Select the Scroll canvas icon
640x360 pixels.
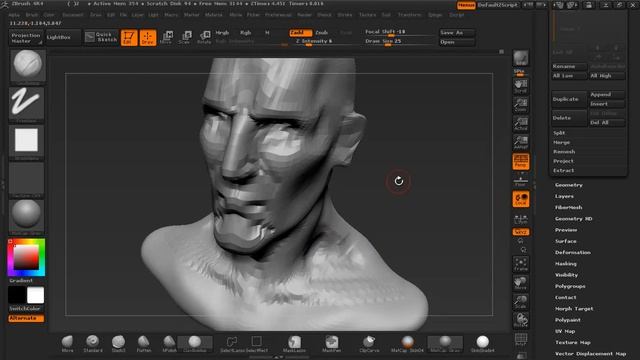pos(521,86)
